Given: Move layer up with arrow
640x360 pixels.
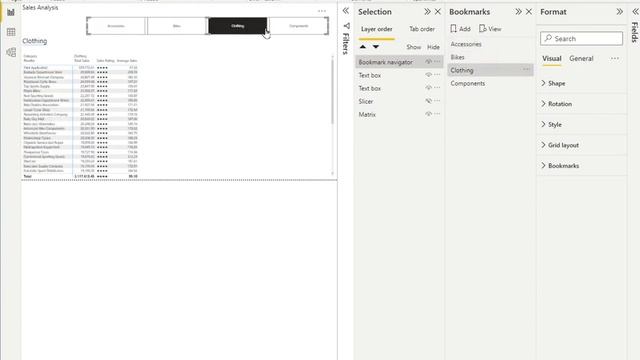Looking at the screenshot, I should (363, 47).
